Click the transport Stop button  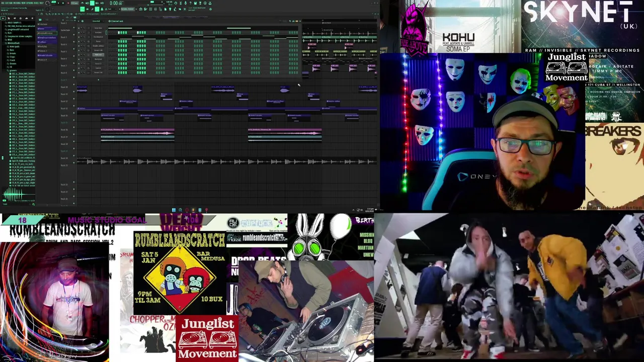63,3
